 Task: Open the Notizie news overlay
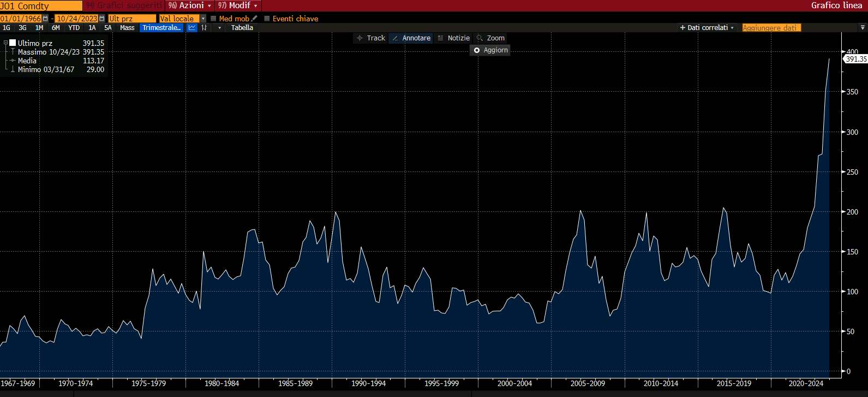tap(453, 38)
